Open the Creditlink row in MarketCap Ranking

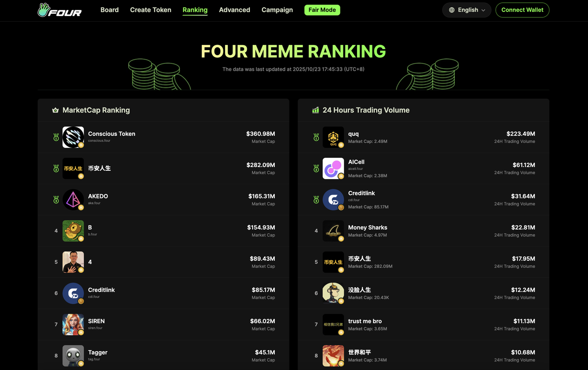pos(164,293)
